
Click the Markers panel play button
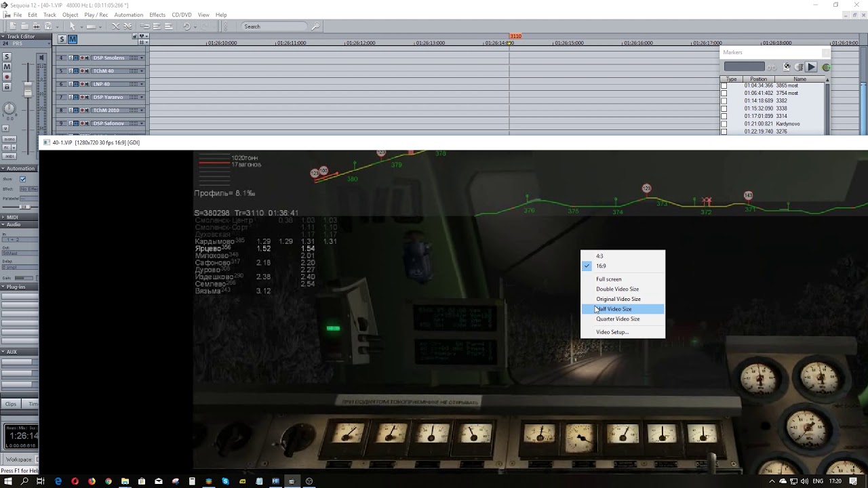[x=811, y=67]
